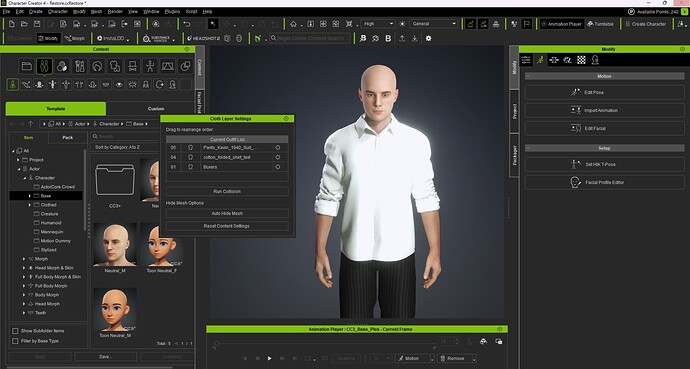Open the Sort by Category A to Z dropdown
690x369 pixels.
click(x=124, y=147)
